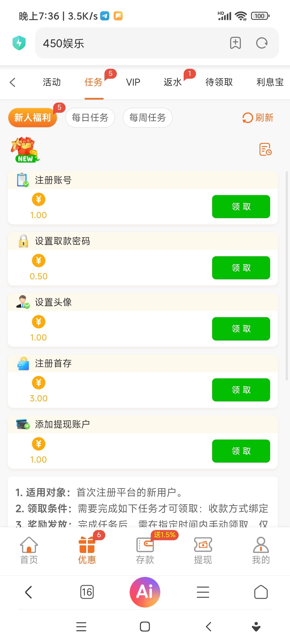Viewport: 290px width, 644px height.
Task: Reload the page with the refresh icon
Action: (x=262, y=43)
